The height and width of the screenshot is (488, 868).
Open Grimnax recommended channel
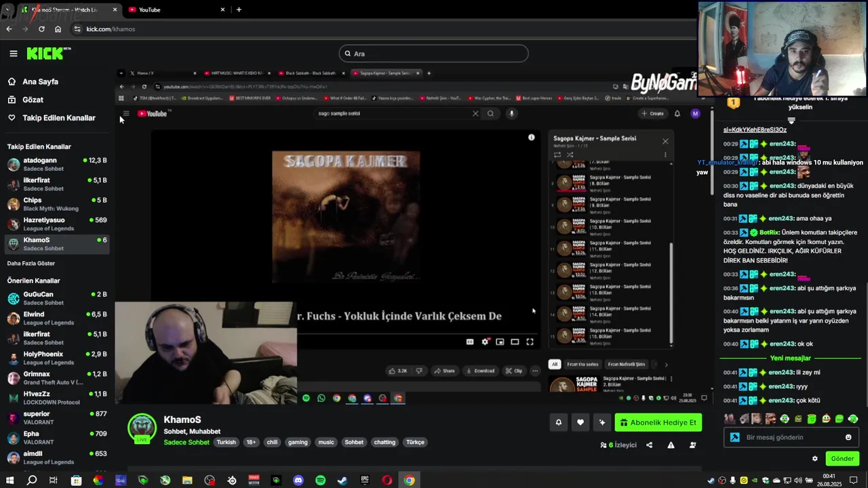[x=57, y=378]
